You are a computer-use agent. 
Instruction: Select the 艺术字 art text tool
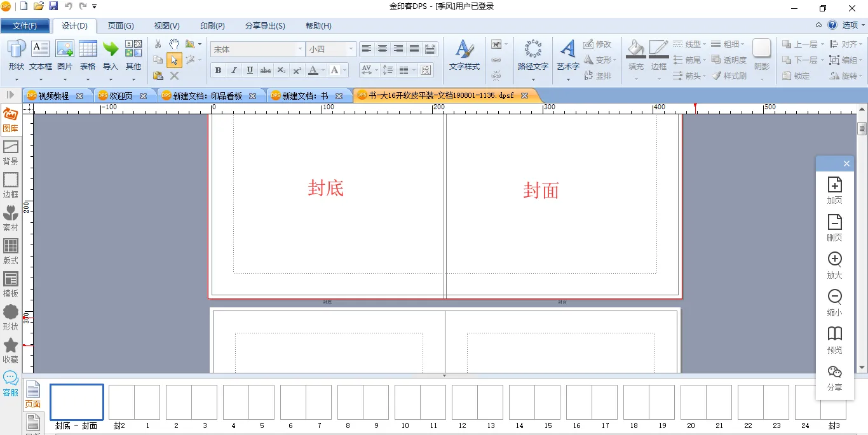point(567,51)
